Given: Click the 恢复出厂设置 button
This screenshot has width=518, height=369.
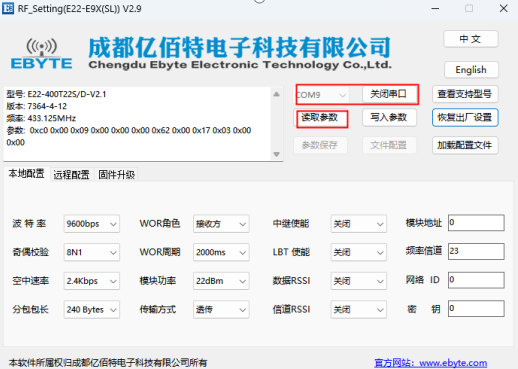Looking at the screenshot, I should [x=465, y=117].
